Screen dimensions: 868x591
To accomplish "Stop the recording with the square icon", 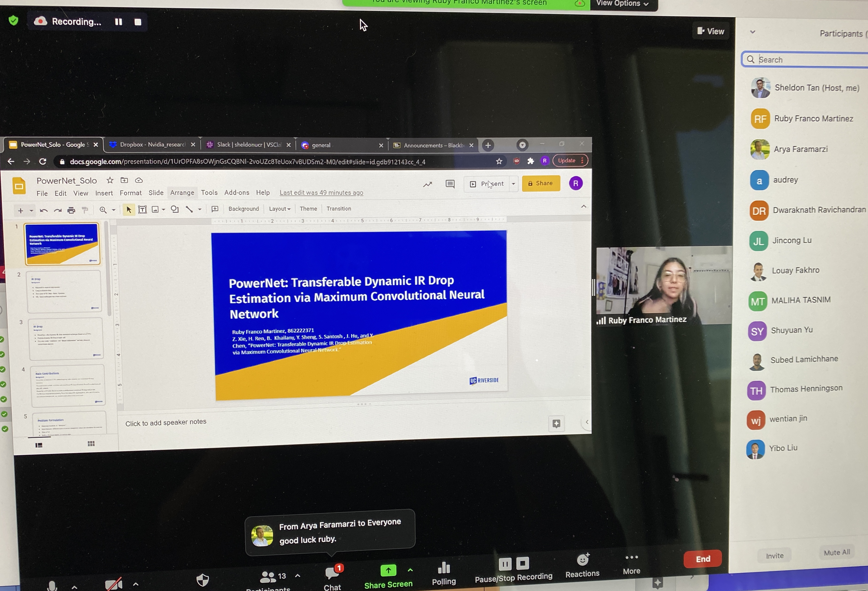I will coord(138,22).
